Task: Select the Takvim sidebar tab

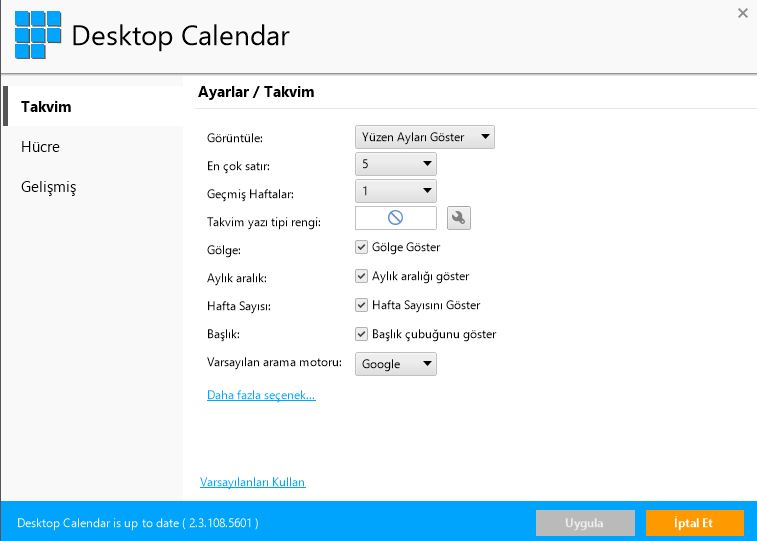Action: click(93, 106)
